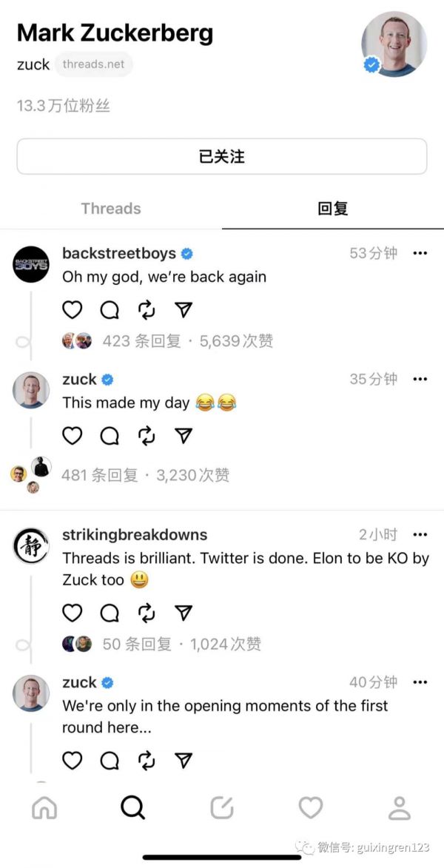View 423 条回复 on backstreetboys post
The width and height of the screenshot is (444, 868).
pos(142,341)
